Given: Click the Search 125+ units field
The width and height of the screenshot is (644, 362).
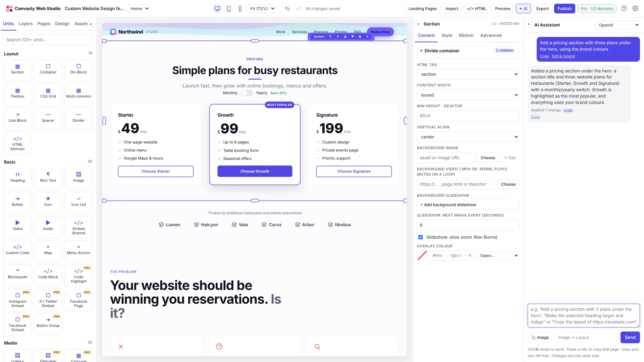Looking at the screenshot, I should point(48,40).
